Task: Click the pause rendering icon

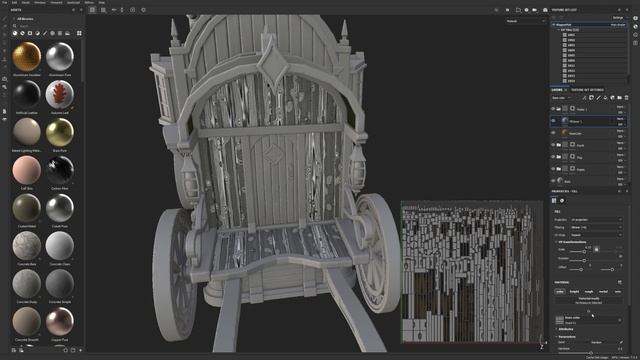Action: pyautogui.click(x=507, y=10)
